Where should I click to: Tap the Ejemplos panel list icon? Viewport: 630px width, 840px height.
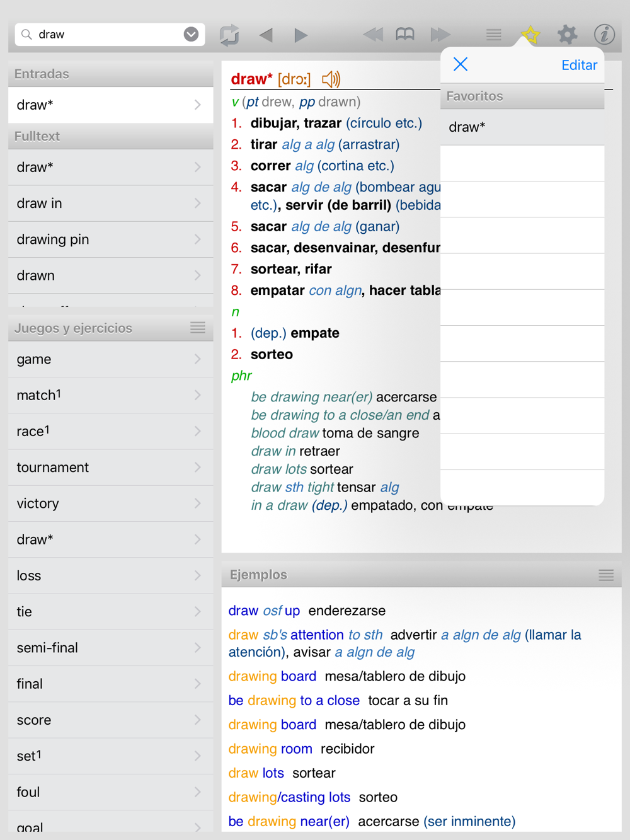tap(606, 575)
